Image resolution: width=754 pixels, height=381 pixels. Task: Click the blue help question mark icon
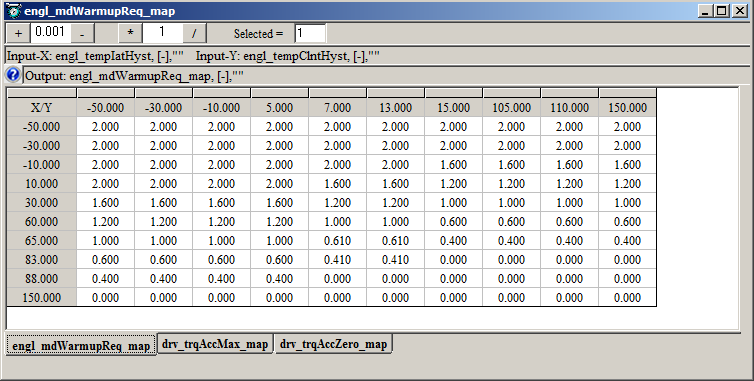pos(13,75)
